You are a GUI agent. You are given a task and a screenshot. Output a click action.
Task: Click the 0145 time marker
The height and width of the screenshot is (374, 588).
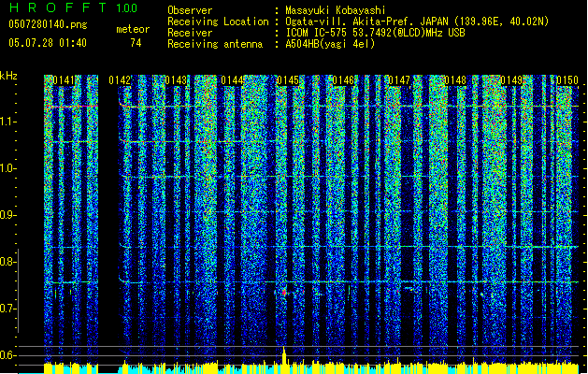click(288, 80)
